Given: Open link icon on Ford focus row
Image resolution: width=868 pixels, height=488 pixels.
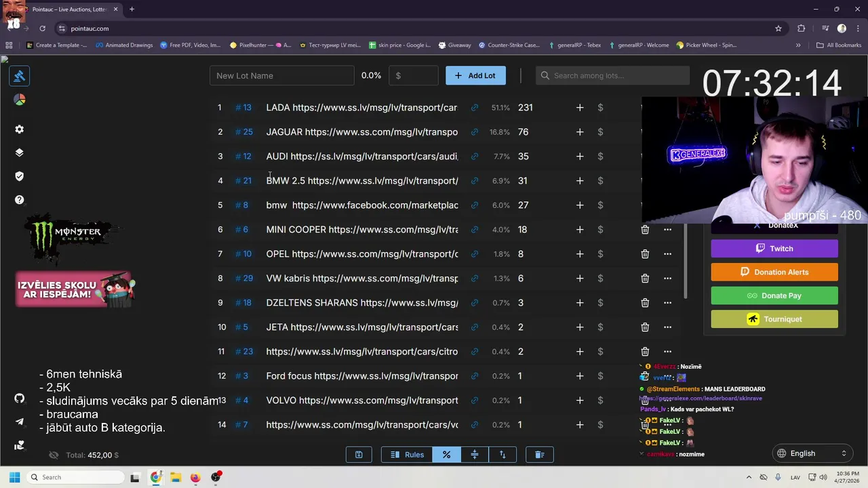Looking at the screenshot, I should tap(475, 376).
